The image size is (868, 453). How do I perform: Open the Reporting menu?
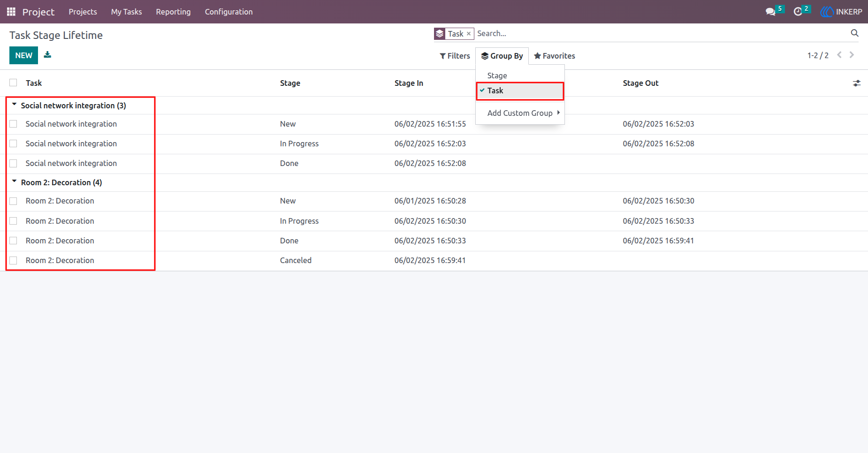173,12
